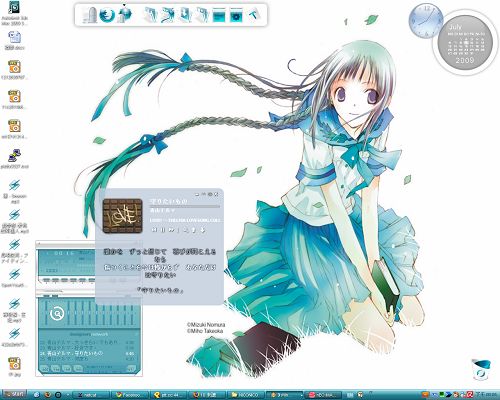Skip to next track in lyrics player

coord(171,230)
